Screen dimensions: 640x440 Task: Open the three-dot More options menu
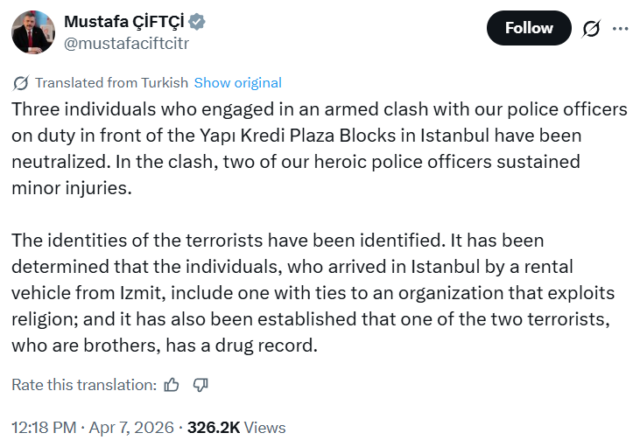620,29
